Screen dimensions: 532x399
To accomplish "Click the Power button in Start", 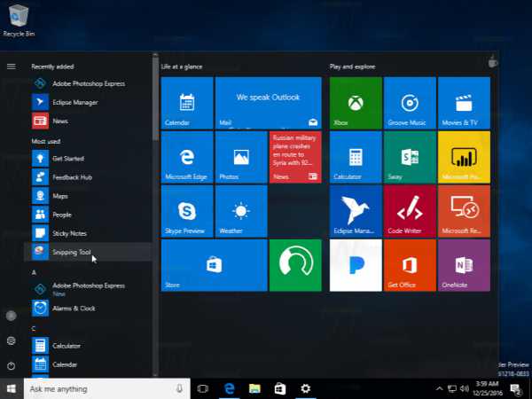I will 11,364.
